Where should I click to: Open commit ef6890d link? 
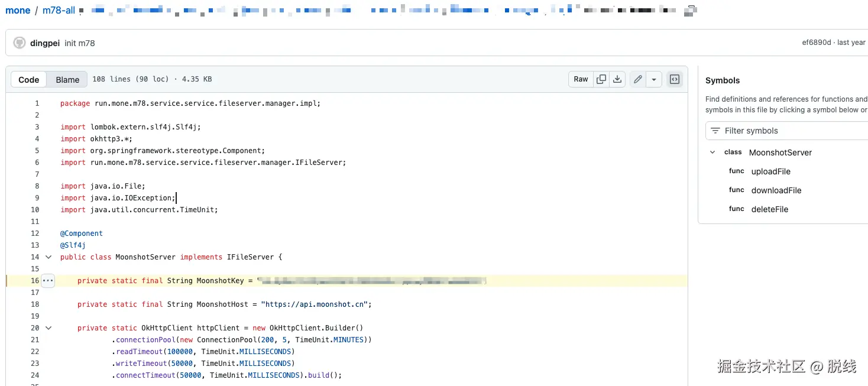(x=816, y=43)
